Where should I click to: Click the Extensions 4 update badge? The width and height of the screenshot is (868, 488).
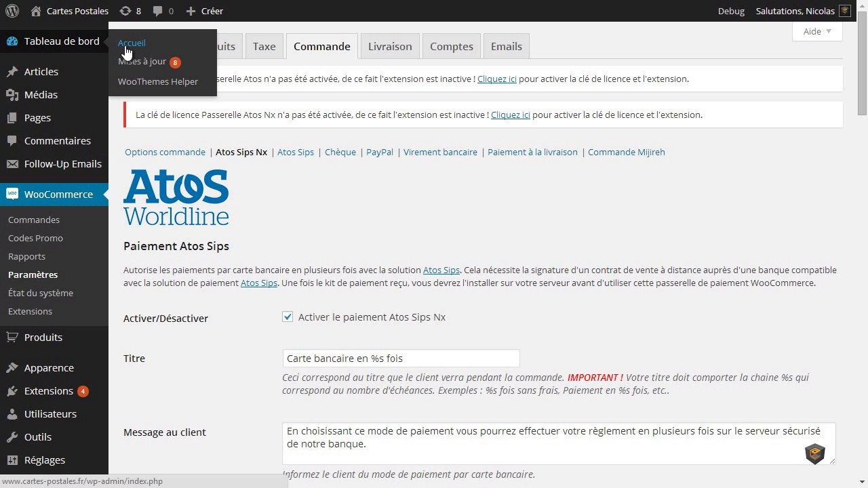(83, 391)
